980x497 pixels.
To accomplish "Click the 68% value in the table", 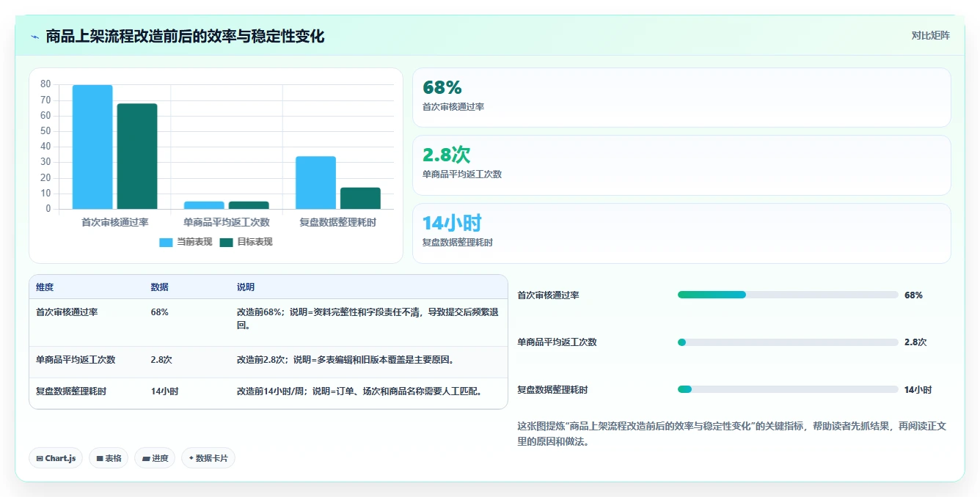I will 160,312.
